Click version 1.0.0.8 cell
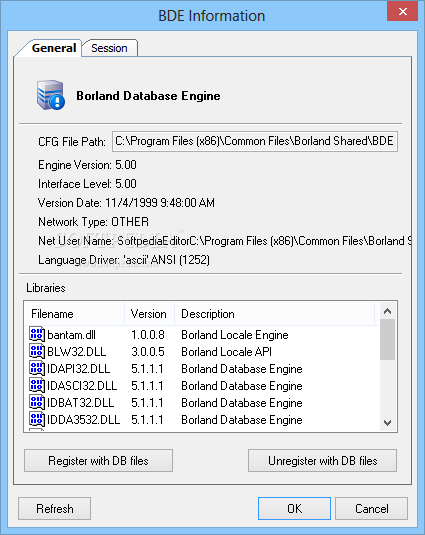Viewport: 425px width, 535px height. pos(148,335)
